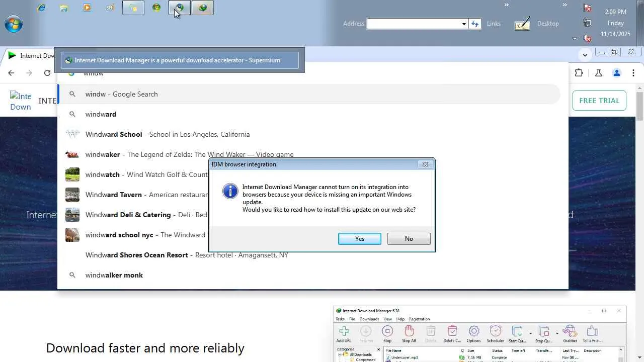Open the Action Center flag icon
644x362 pixels.
pos(587,8)
